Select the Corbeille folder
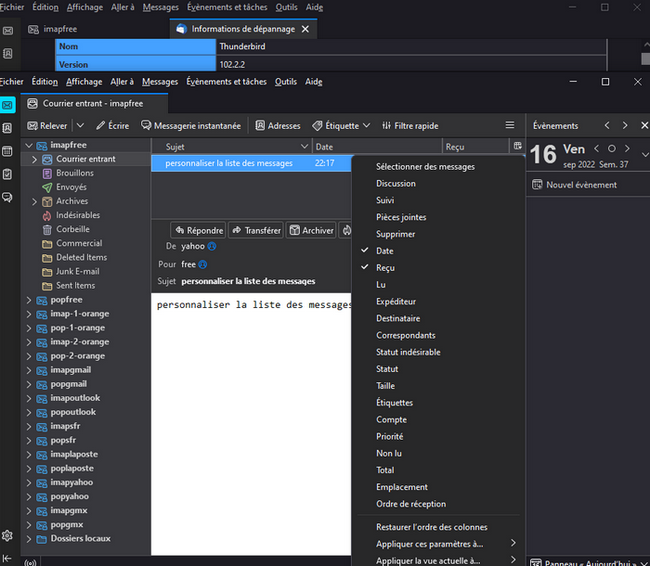This screenshot has height=566, width=650. coord(72,229)
